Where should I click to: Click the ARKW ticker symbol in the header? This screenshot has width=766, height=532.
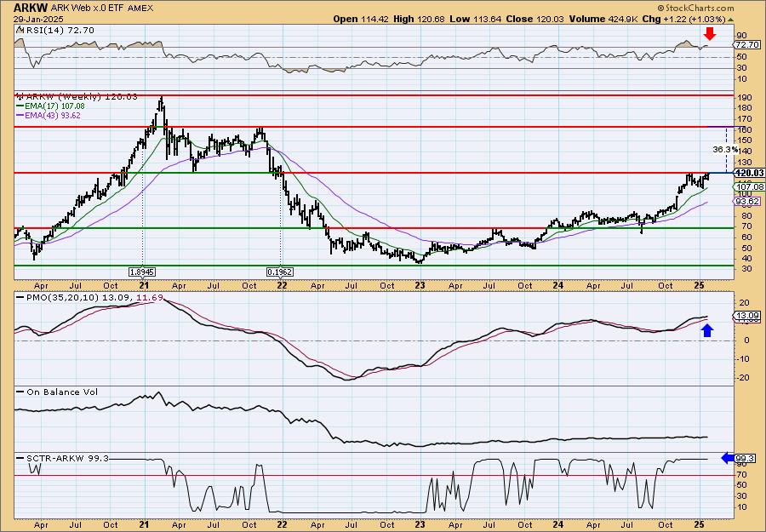click(30, 8)
